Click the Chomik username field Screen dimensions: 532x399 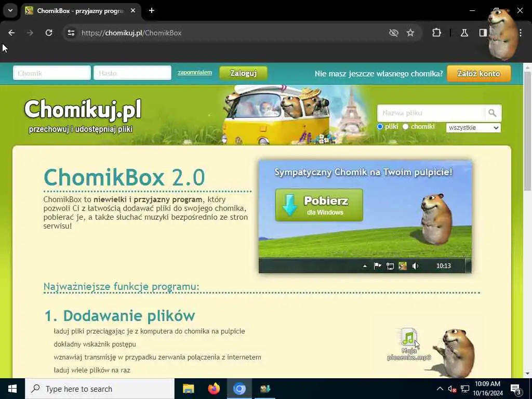(x=52, y=73)
